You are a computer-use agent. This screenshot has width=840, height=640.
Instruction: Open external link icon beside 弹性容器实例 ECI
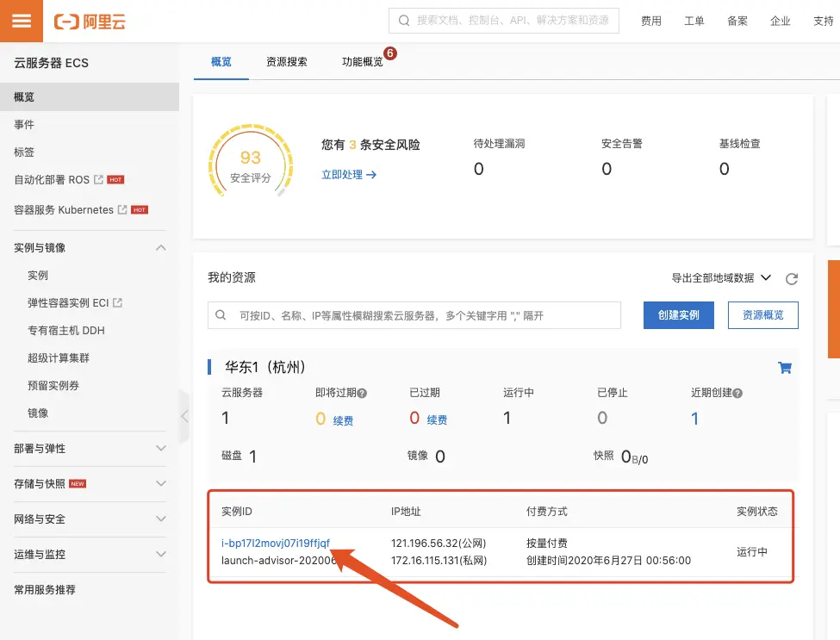pos(117,302)
